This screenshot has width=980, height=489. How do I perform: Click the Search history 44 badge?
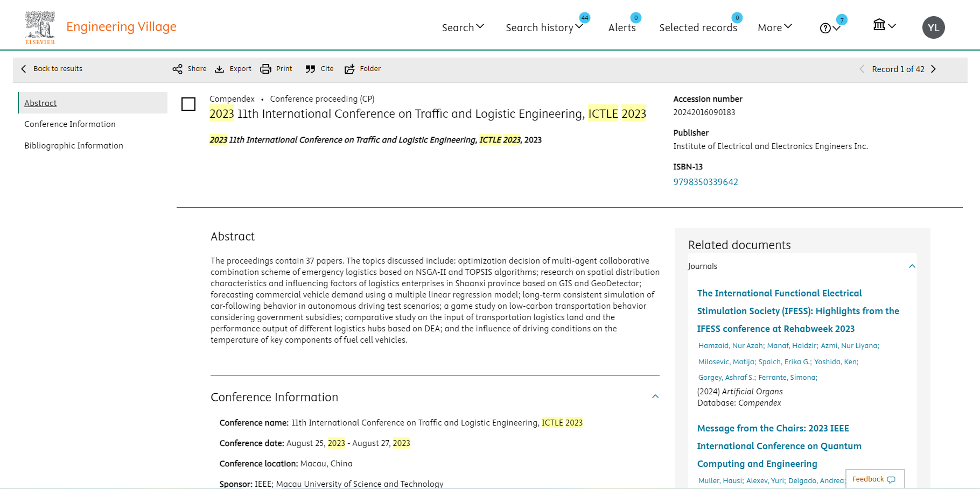pyautogui.click(x=585, y=18)
